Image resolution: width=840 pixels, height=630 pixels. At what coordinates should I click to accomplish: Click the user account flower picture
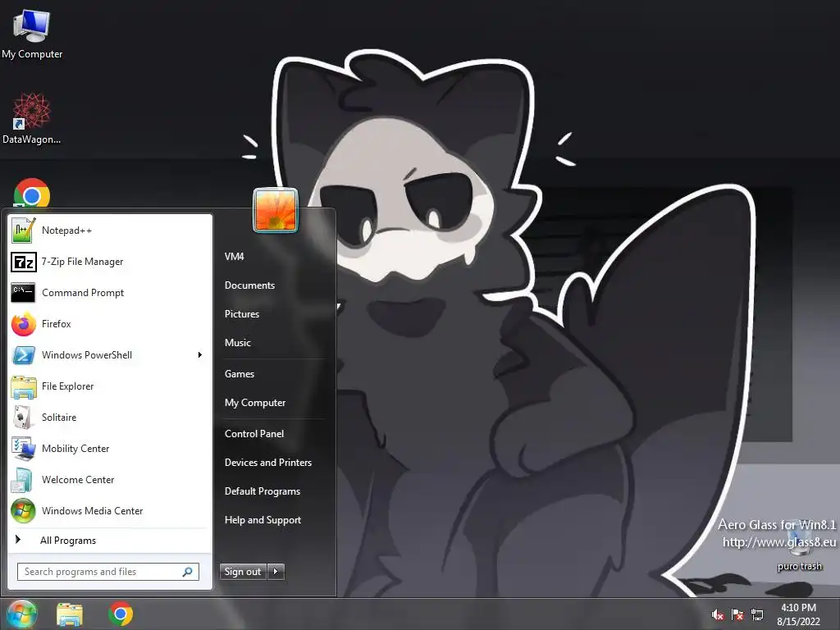pyautogui.click(x=276, y=210)
